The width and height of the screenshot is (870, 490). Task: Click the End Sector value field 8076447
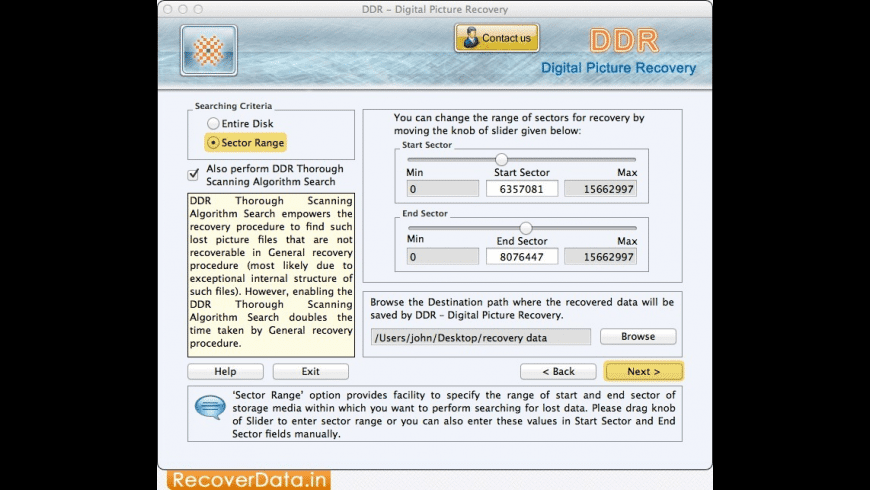pos(522,257)
